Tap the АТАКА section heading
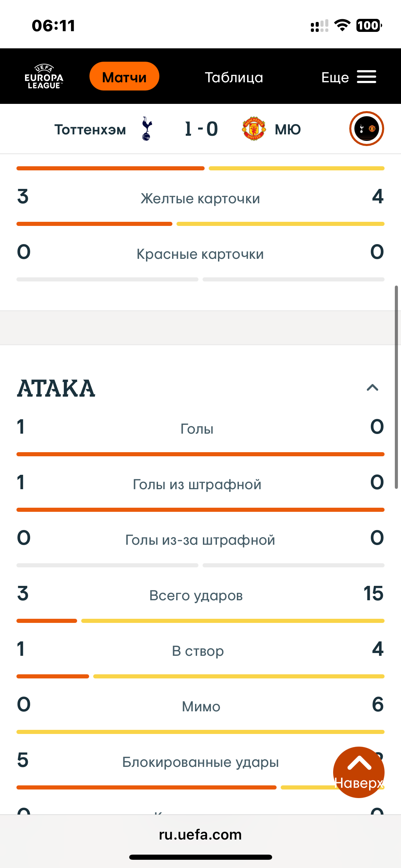Image resolution: width=401 pixels, height=868 pixels. [x=56, y=388]
